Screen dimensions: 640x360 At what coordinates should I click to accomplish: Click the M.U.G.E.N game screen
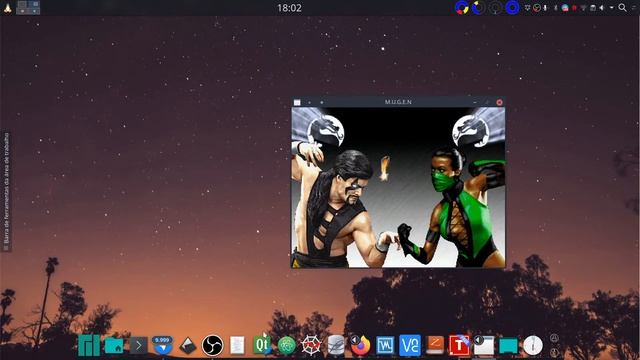pyautogui.click(x=398, y=187)
